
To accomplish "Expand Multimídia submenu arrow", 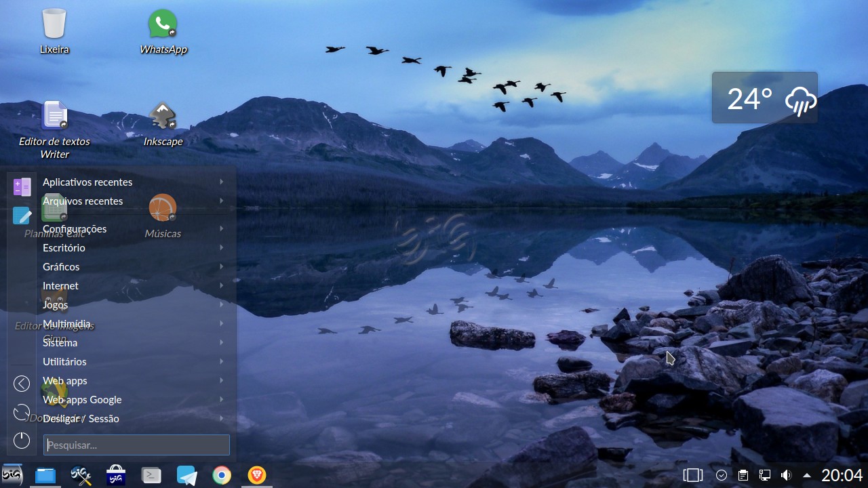I will [222, 323].
